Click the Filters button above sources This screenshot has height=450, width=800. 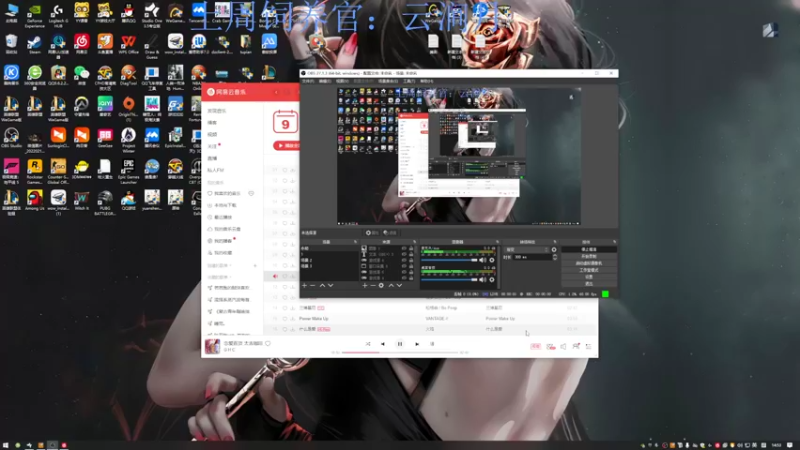(x=390, y=233)
